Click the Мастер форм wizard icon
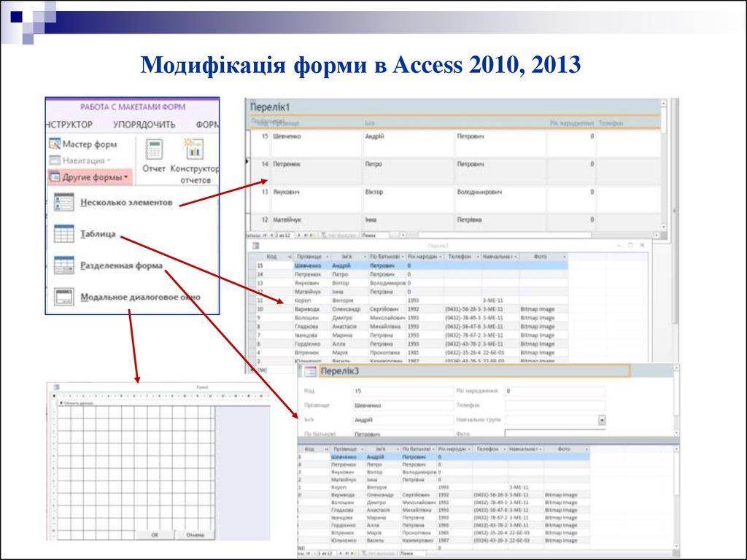Screen dimensions: 747x560 tap(55, 144)
